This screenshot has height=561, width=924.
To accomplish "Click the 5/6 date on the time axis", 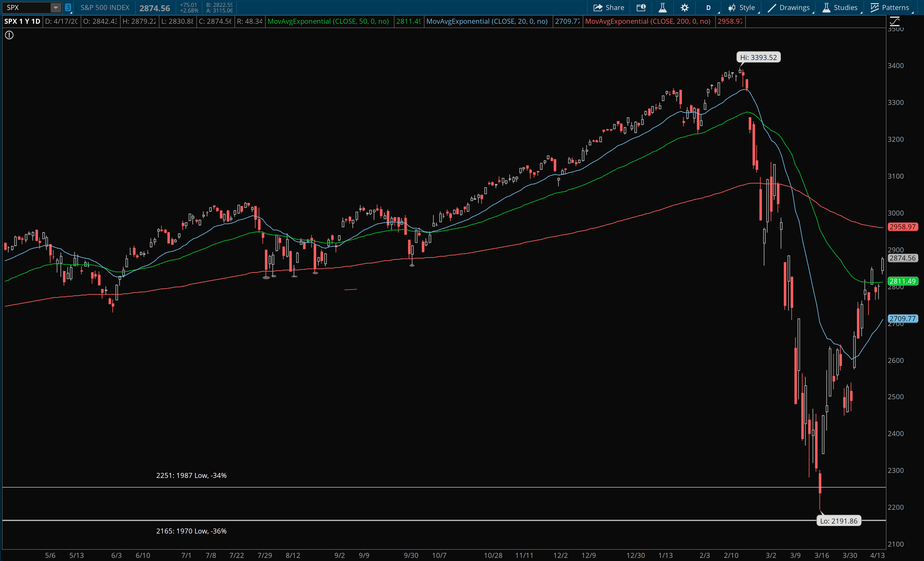I will [50, 555].
